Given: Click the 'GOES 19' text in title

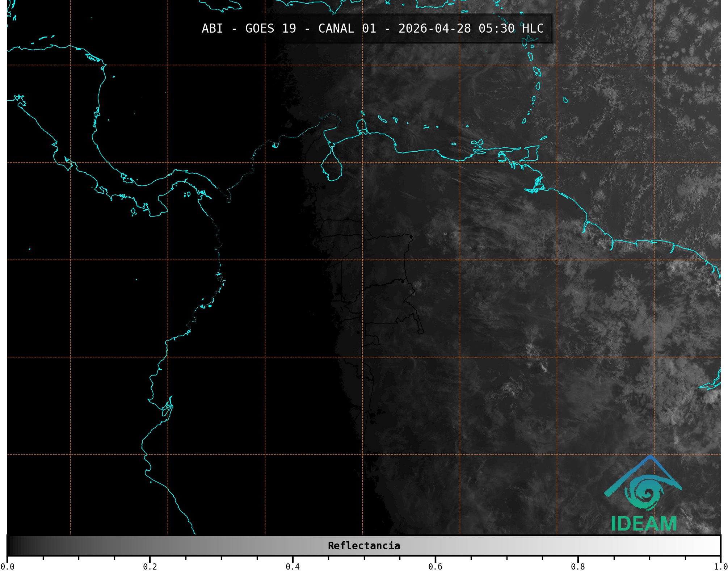Looking at the screenshot, I should pos(270,28).
